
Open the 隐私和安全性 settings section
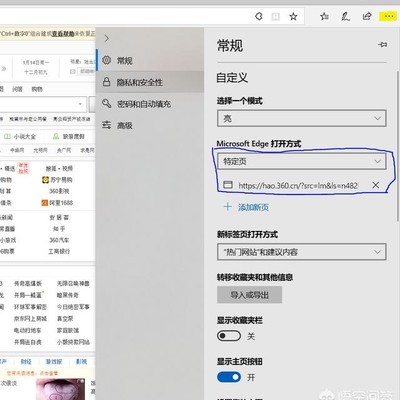(x=150, y=82)
